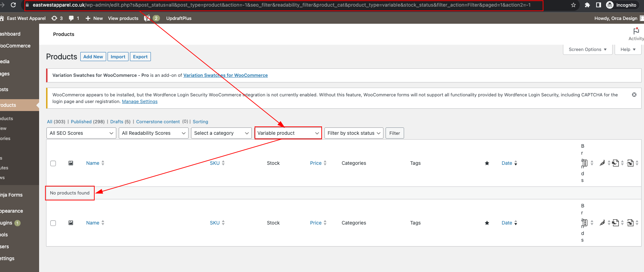Dismiss the Wordfence notice with its close icon
The image size is (644, 272).
tap(634, 95)
